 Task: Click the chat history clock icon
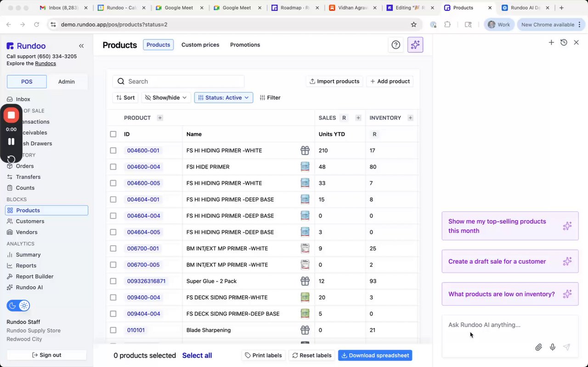click(564, 42)
